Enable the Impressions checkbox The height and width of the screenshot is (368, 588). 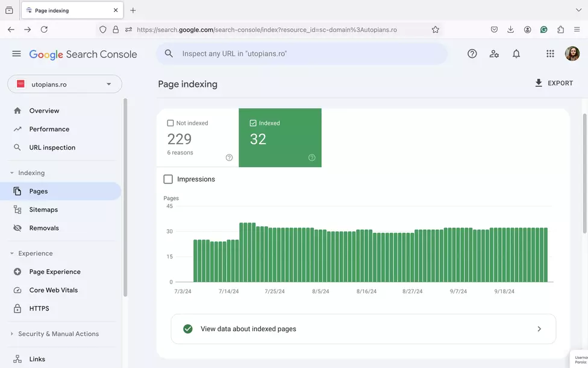pyautogui.click(x=168, y=179)
